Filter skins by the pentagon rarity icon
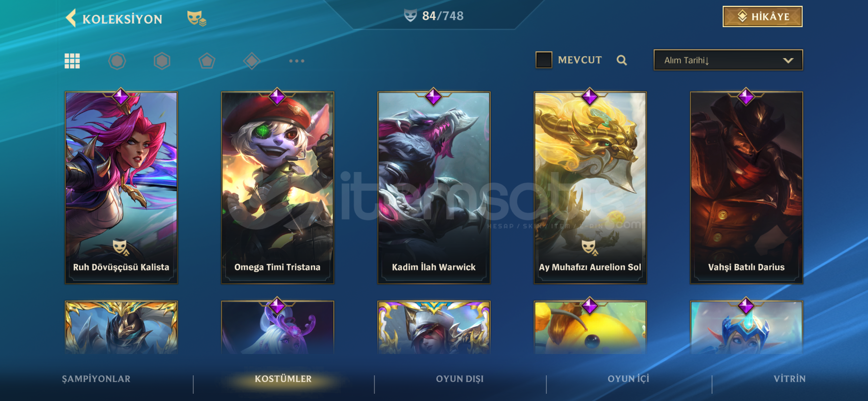This screenshot has height=401, width=868. point(207,61)
